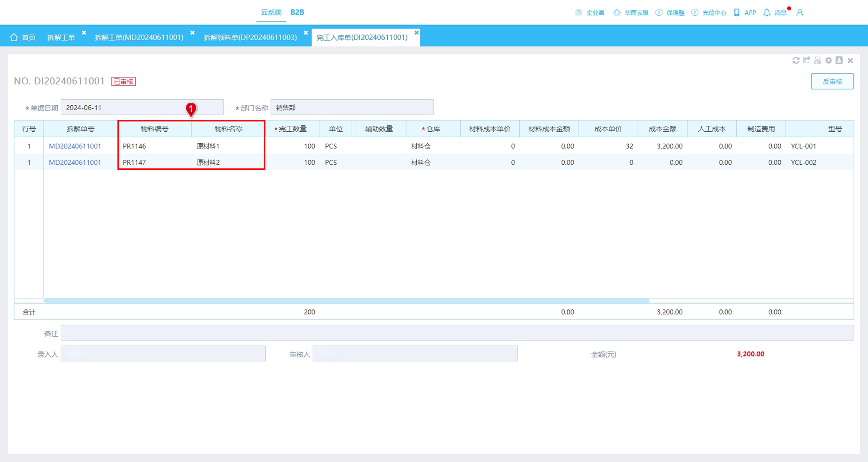868x462 pixels.
Task: Open the 企业圈 enterprise circle icon
Action: pos(579,12)
